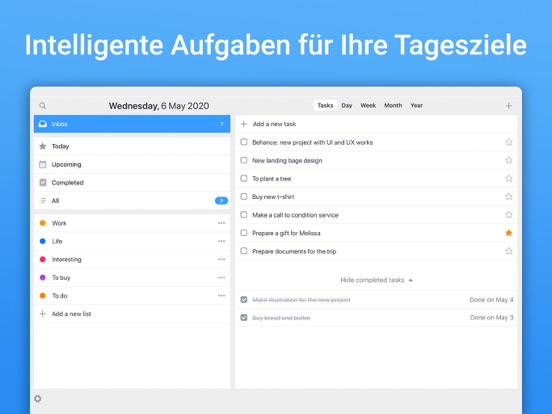Star the New landing bage design task
Viewport: 552px width, 414px height.
(508, 160)
